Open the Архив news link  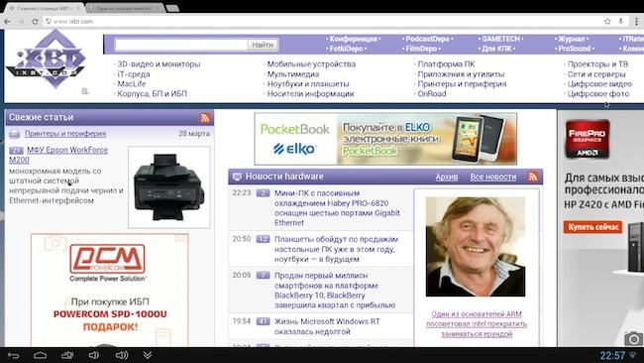click(x=447, y=177)
